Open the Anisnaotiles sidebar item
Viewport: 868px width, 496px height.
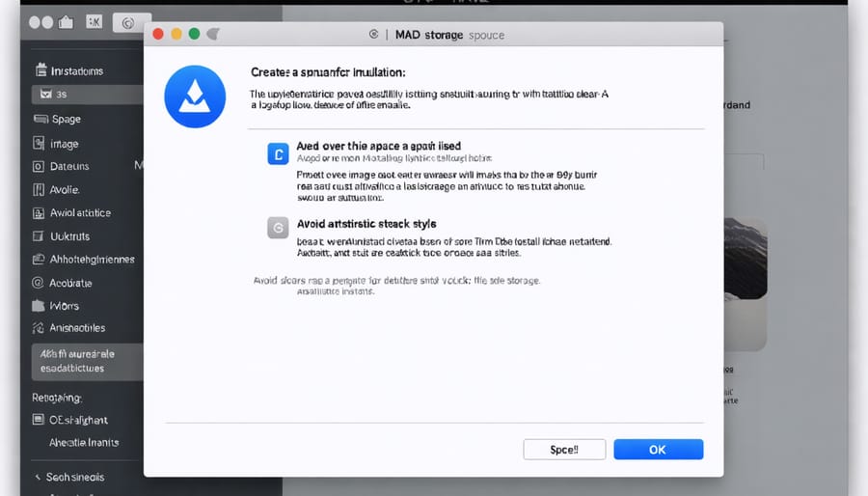point(77,328)
